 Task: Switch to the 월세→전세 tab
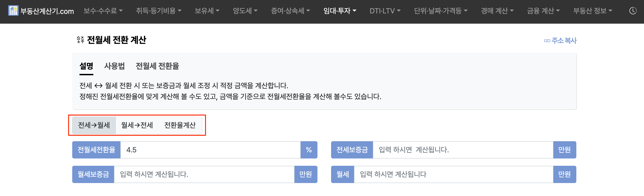[x=137, y=125]
